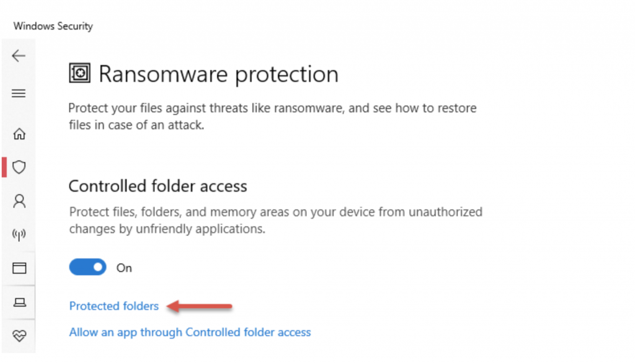Click the Ransomware protection page heading
This screenshot has width=635, height=364.
point(218,74)
